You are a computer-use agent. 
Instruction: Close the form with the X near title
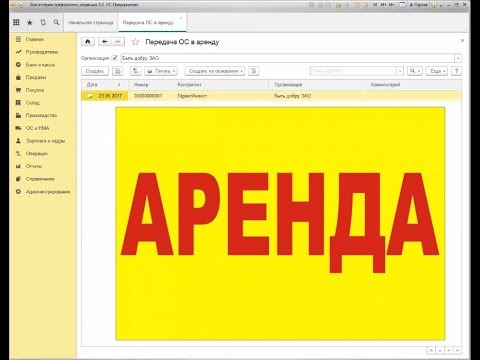(x=462, y=40)
